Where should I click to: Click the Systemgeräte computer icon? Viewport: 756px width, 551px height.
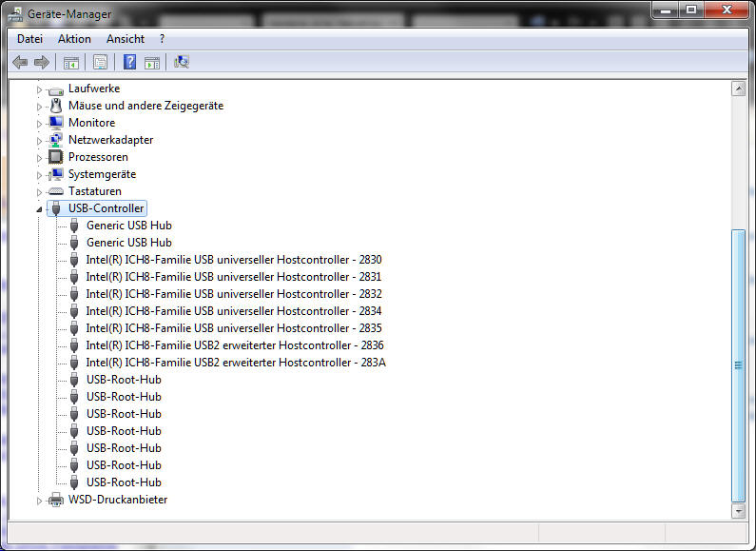pos(56,174)
